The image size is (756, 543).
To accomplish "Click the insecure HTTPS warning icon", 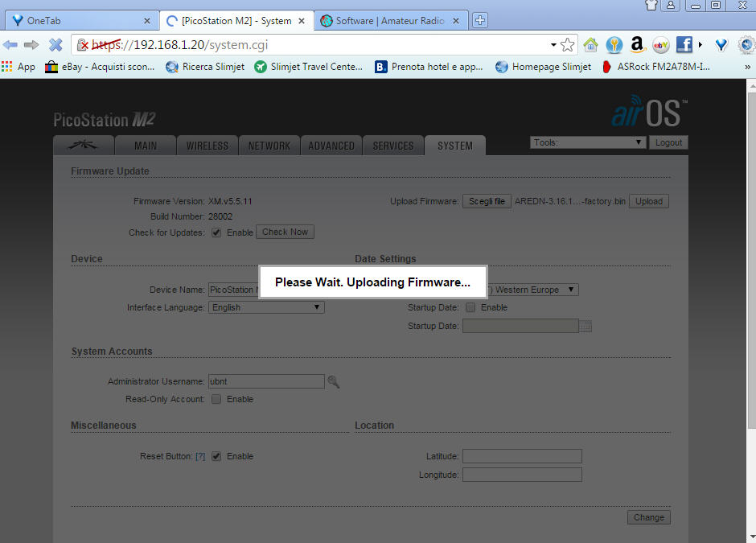I will 83,45.
